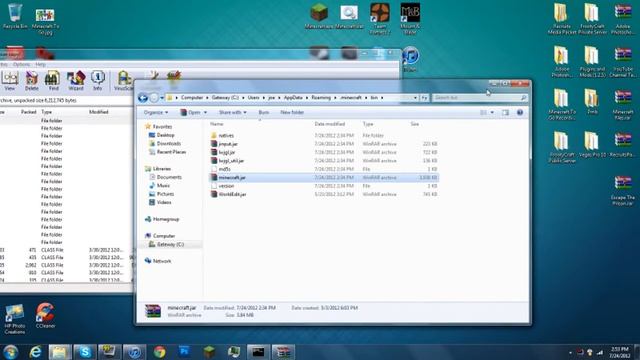The height and width of the screenshot is (360, 640).
Task: Select Network in the navigation pane
Action: 158,261
